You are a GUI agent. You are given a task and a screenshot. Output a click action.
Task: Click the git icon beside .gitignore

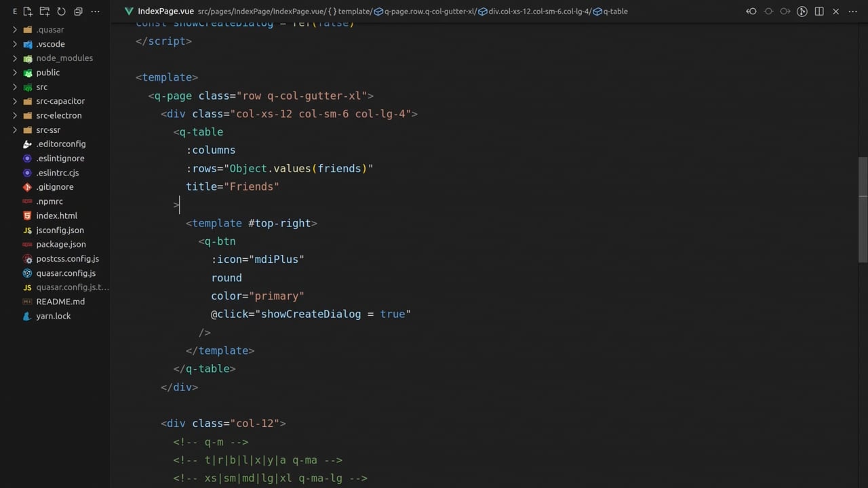[27, 187]
